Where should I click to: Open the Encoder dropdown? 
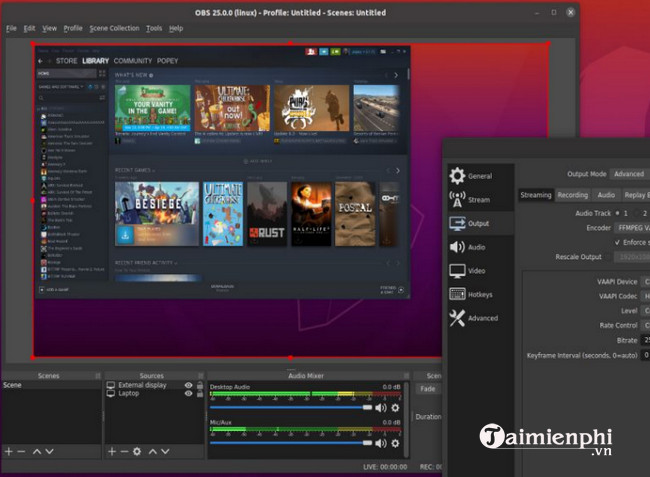tap(632, 228)
